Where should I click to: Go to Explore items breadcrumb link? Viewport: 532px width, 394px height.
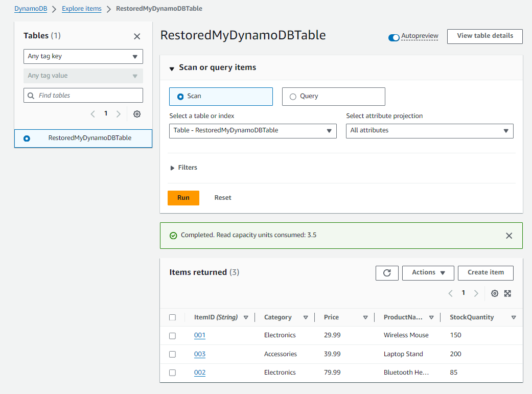coord(81,9)
